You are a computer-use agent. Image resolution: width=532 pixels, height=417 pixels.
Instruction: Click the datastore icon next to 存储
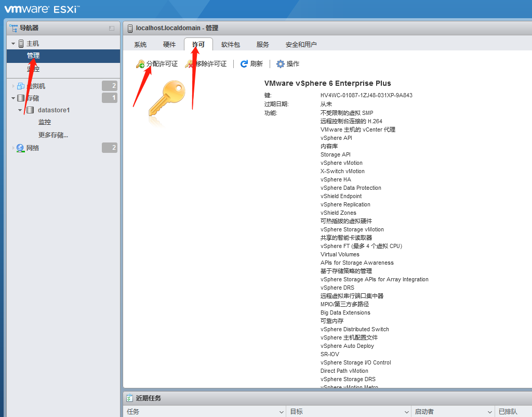point(21,98)
